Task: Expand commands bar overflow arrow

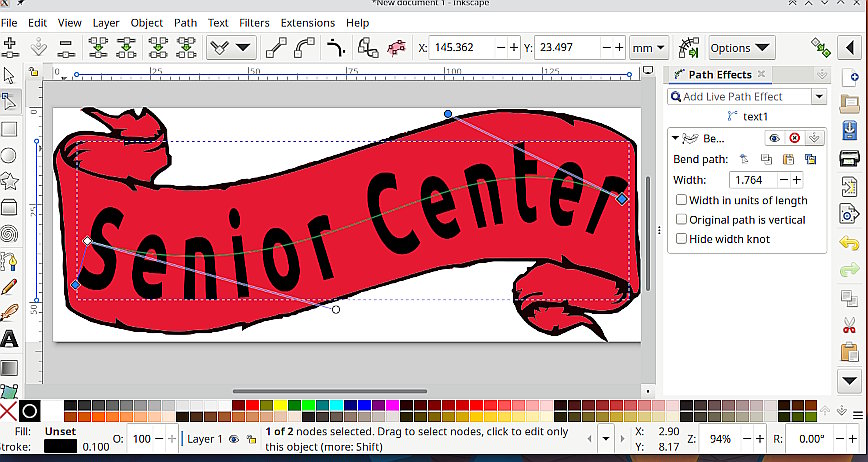Action: pyautogui.click(x=850, y=381)
